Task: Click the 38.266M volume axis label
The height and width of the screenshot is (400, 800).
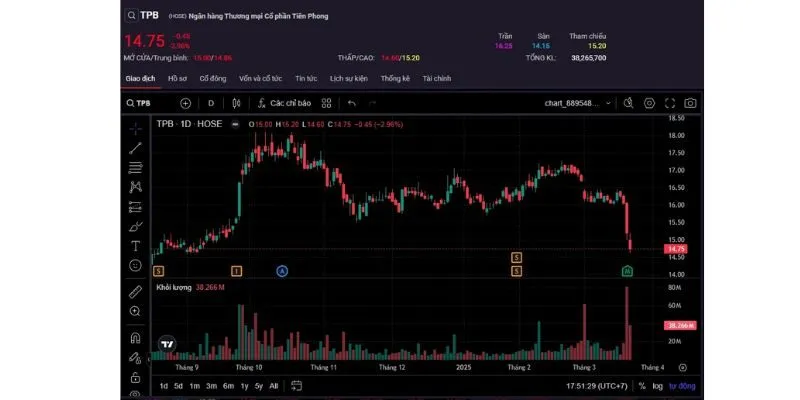Action: (680, 326)
